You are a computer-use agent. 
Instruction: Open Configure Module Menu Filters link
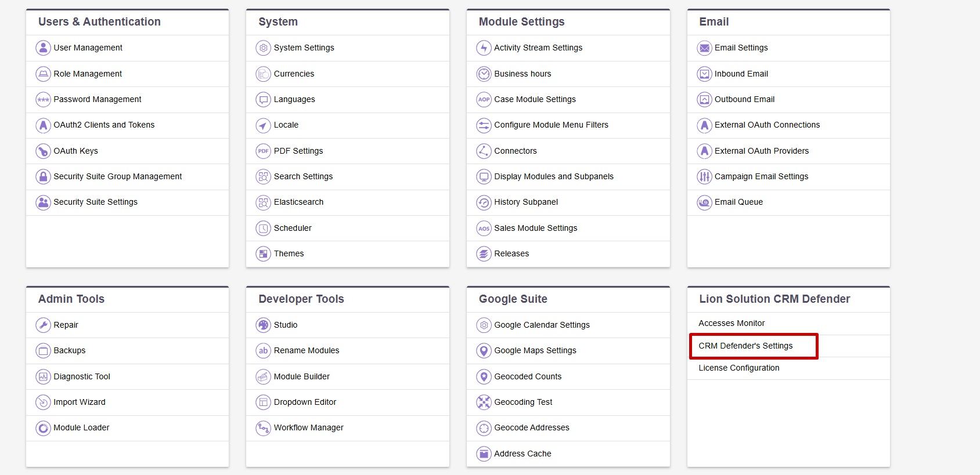pyautogui.click(x=551, y=125)
